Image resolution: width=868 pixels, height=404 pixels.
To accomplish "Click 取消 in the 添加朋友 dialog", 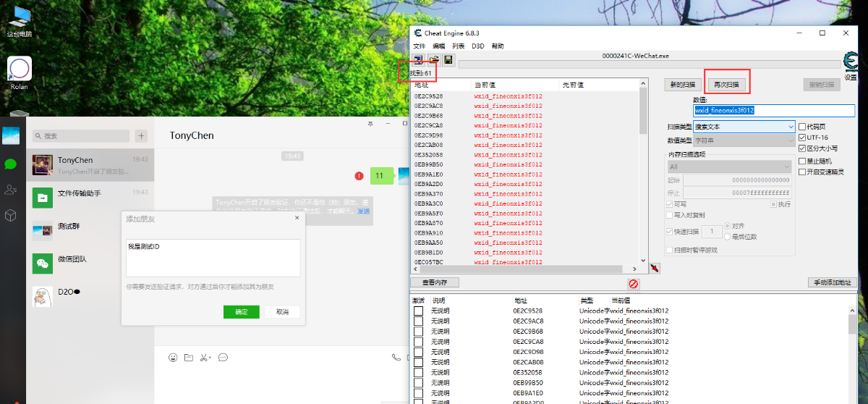I will pyautogui.click(x=282, y=311).
